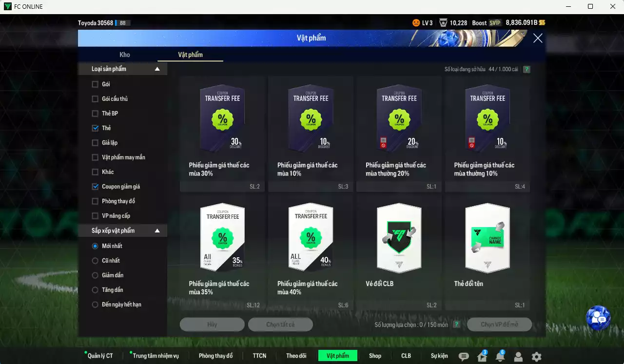Collapse the Loại sản phẩm section
Screen dimensions: 624x364
157,69
